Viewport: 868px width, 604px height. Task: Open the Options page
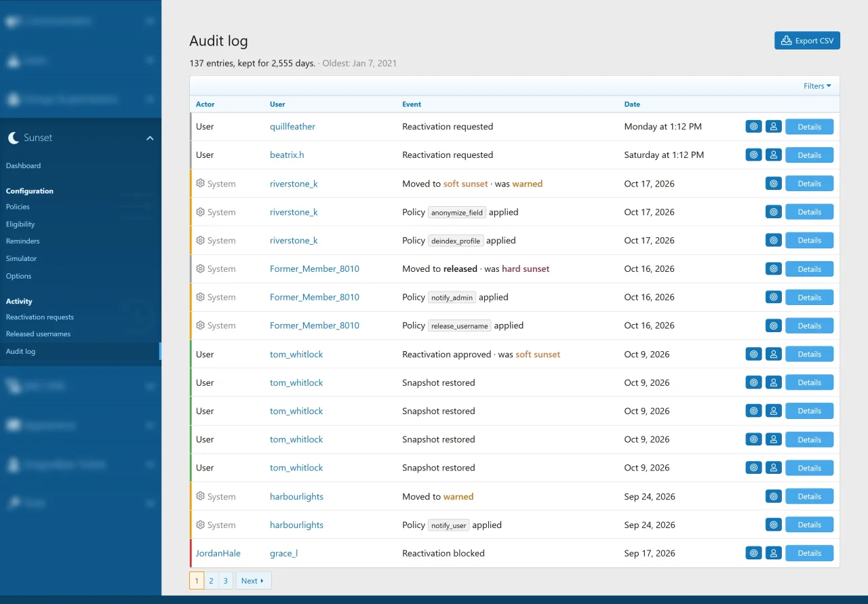(x=18, y=276)
